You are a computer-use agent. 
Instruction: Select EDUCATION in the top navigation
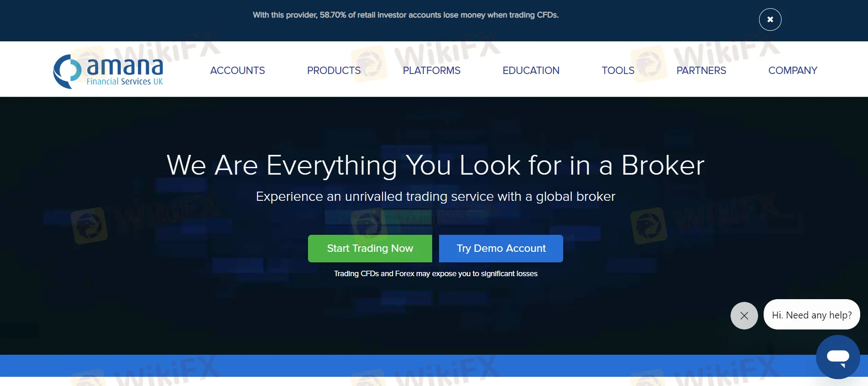click(531, 70)
